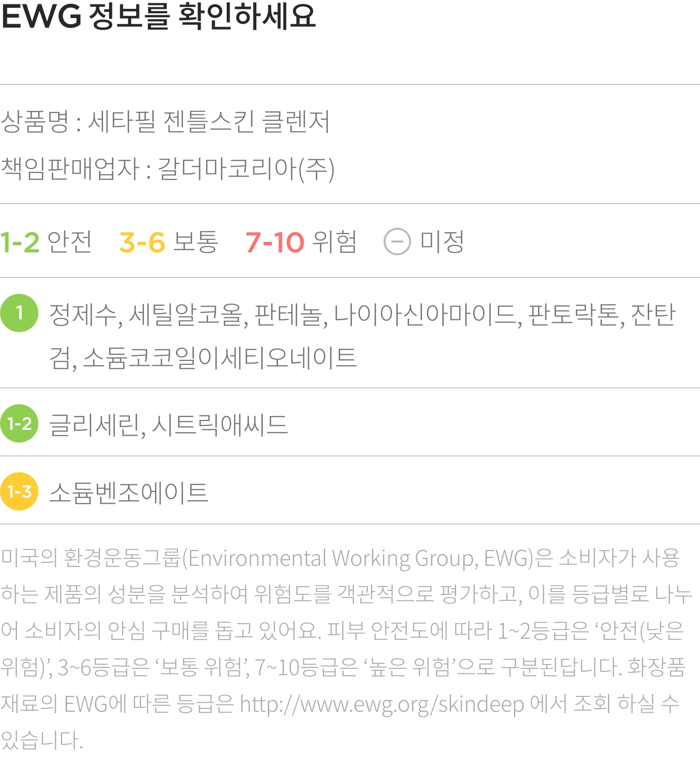
Task: Select the green 1-2 안전 legend
Action: click(46, 242)
